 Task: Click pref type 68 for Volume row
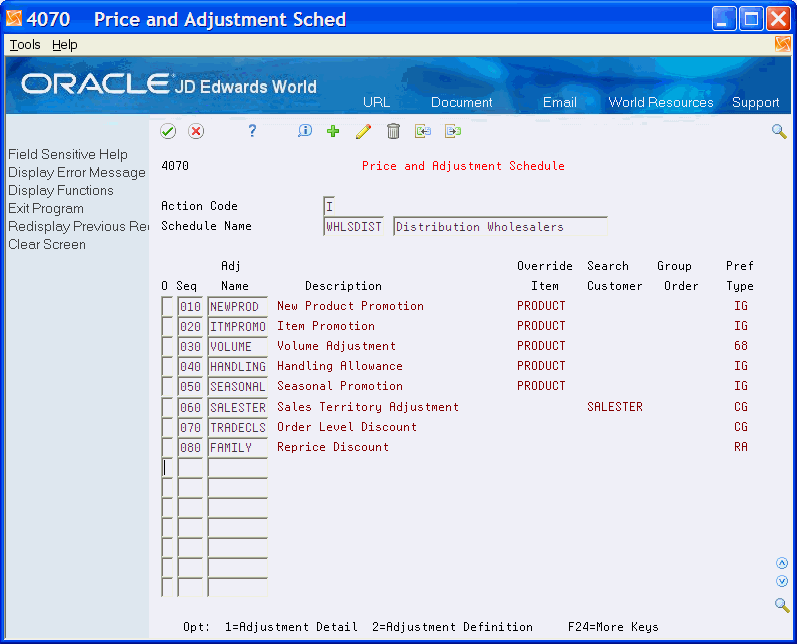tap(741, 346)
